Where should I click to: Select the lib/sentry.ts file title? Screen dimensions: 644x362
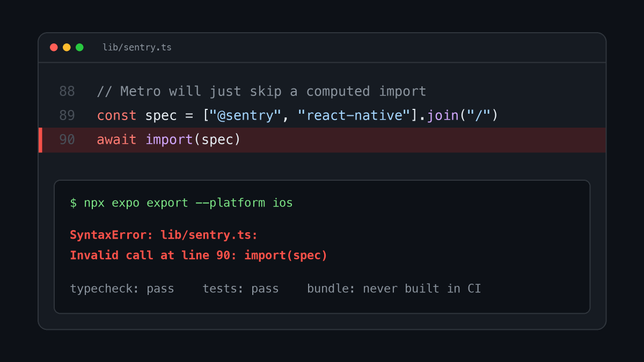(137, 47)
